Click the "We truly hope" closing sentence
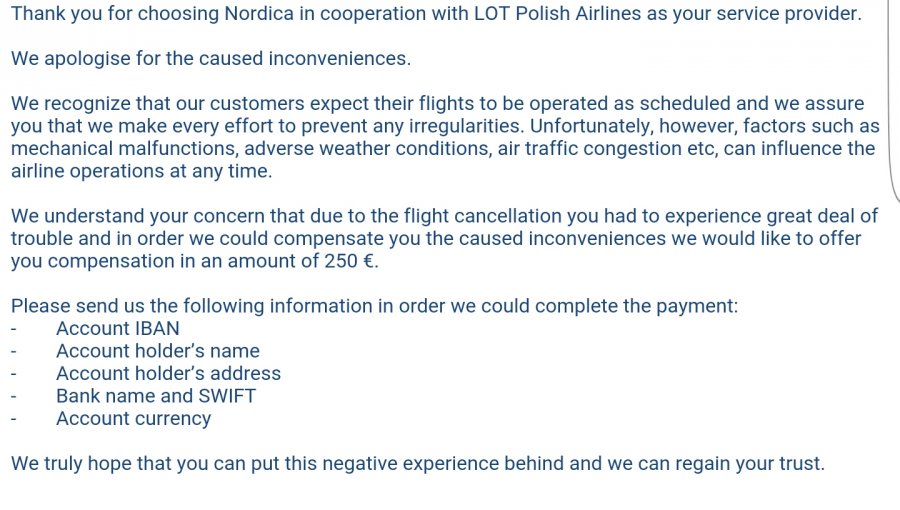The width and height of the screenshot is (900, 510). coord(417,464)
